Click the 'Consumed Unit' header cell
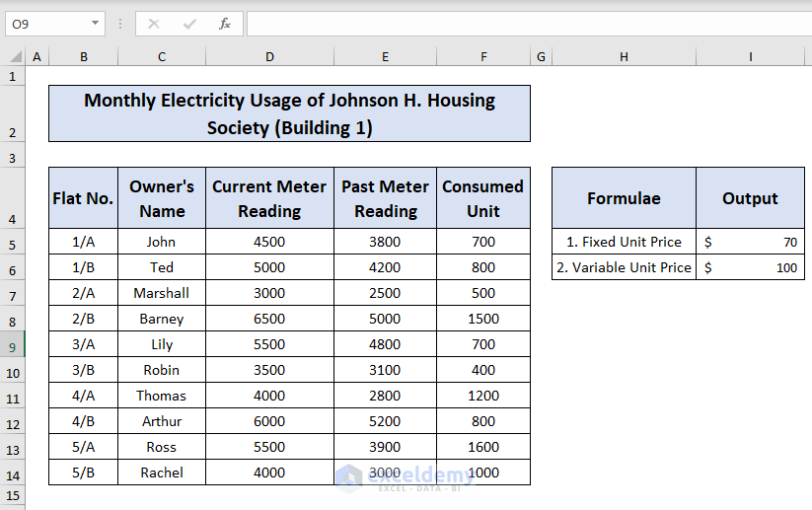812x510 pixels. click(x=483, y=198)
